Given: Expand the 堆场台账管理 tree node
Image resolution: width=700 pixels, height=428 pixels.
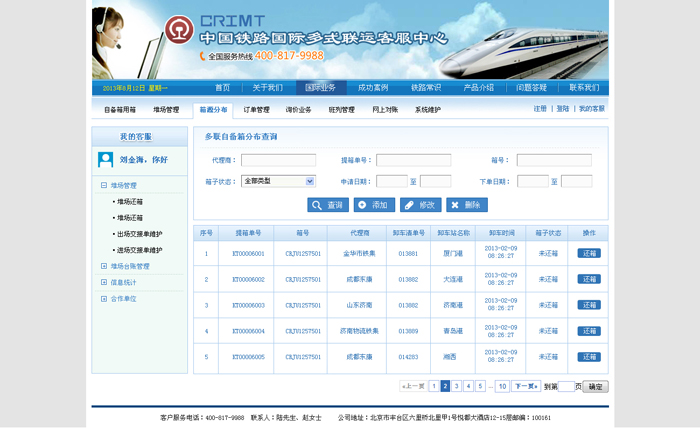Looking at the screenshot, I should (104, 267).
